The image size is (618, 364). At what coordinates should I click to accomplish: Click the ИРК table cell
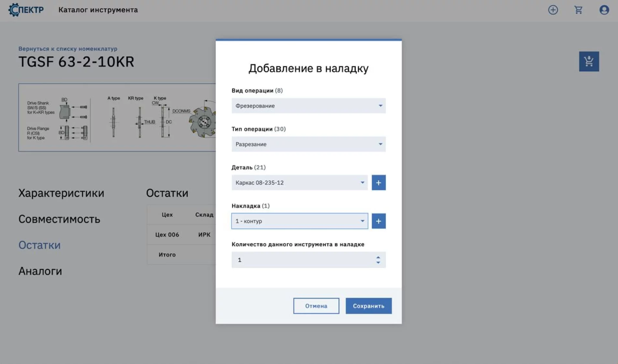(x=204, y=235)
